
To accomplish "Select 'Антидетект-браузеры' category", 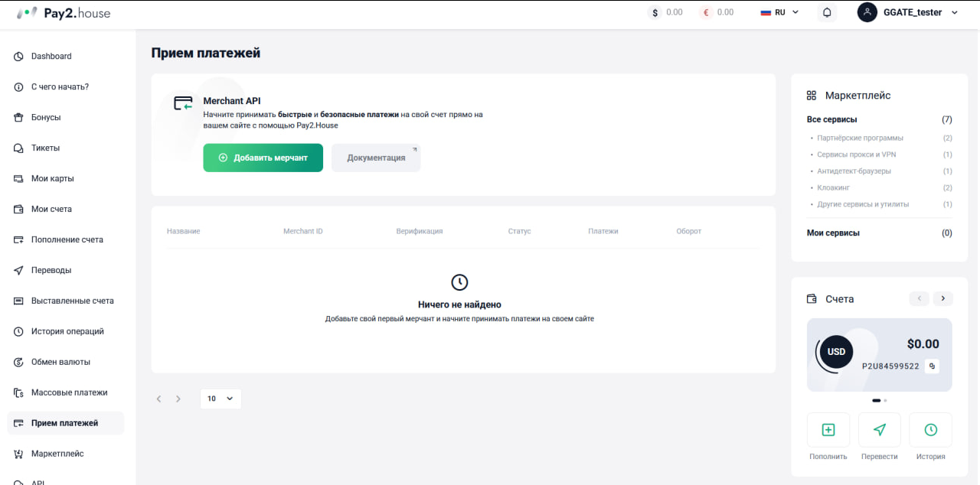I will click(x=854, y=171).
